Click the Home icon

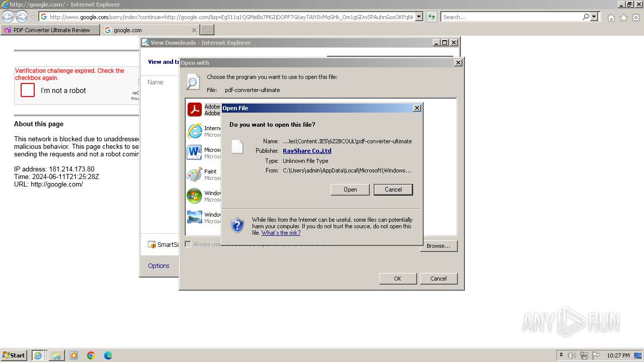click(x=611, y=18)
